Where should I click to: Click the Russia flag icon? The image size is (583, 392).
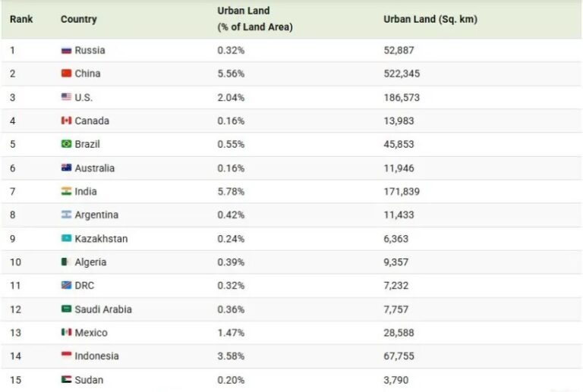tap(66, 50)
